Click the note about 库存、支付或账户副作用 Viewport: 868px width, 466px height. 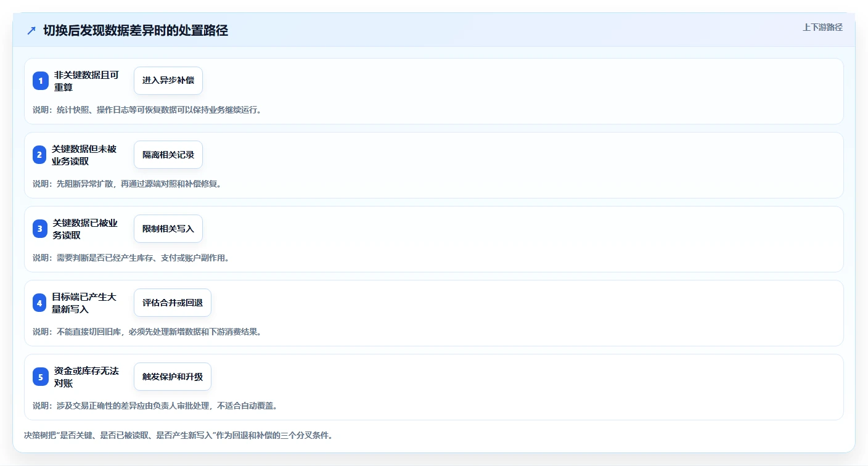[131, 258]
